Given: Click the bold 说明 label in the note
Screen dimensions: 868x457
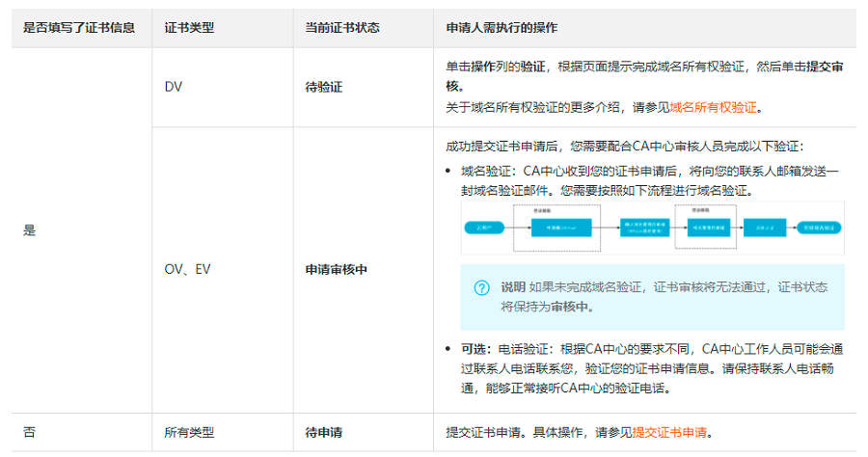Looking at the screenshot, I should pos(513,287).
